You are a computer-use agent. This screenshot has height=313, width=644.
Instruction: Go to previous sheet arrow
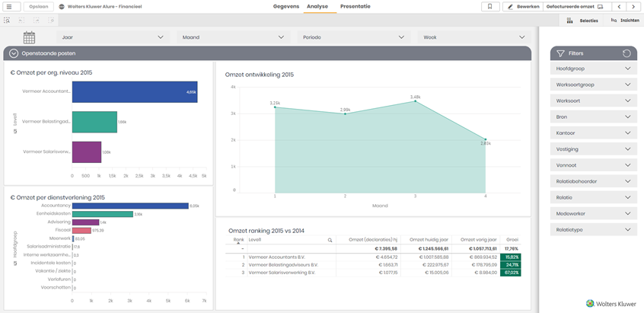pyautogui.click(x=619, y=7)
